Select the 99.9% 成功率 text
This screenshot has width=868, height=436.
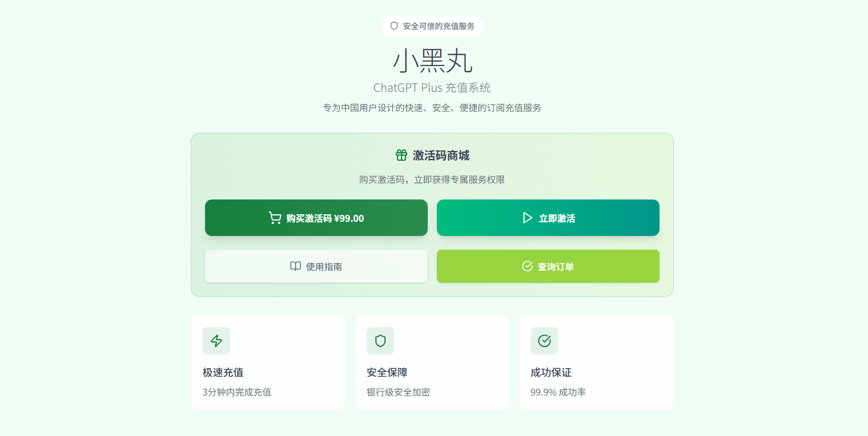pos(558,392)
